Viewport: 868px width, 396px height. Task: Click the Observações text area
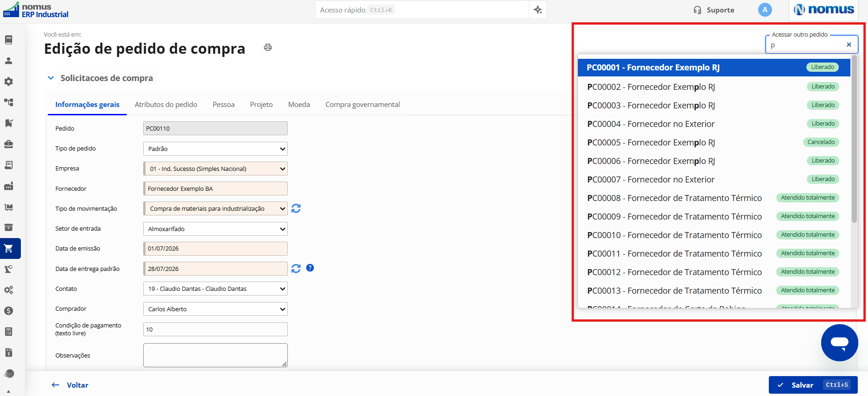215,355
